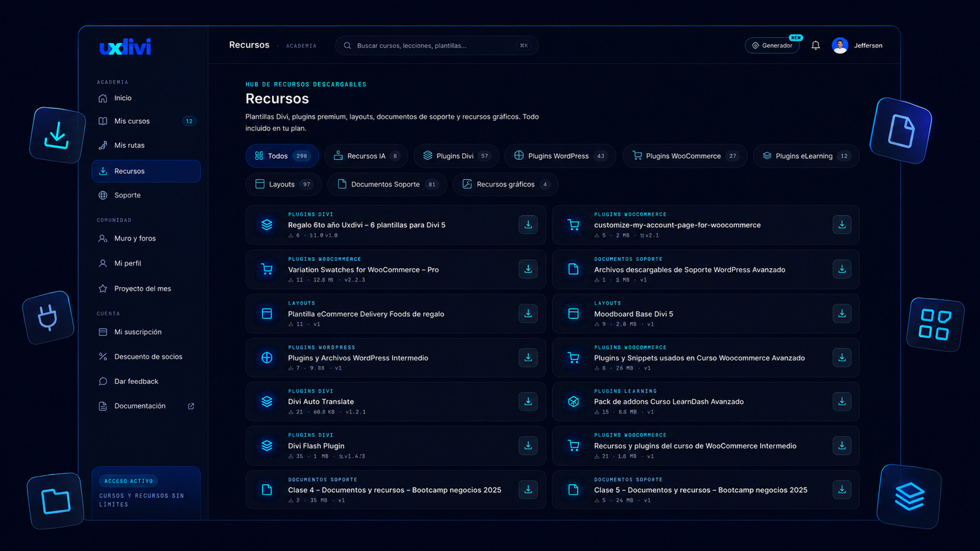Download the Divi Auto Translate plugin
This screenshot has height=551, width=980.
[528, 402]
